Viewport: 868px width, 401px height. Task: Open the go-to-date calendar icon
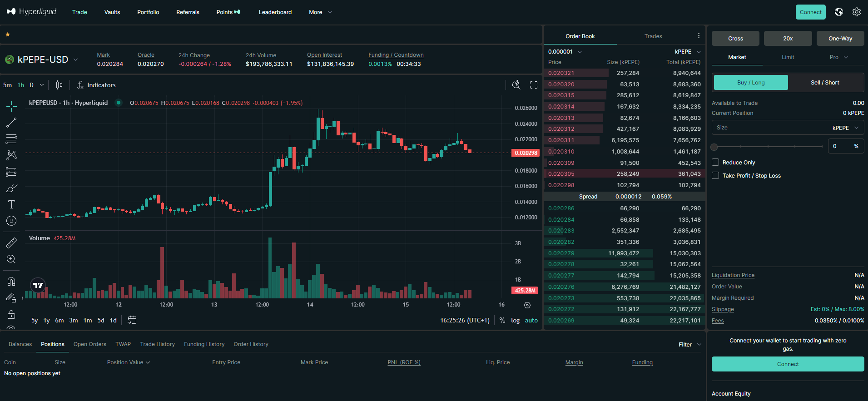tap(132, 320)
